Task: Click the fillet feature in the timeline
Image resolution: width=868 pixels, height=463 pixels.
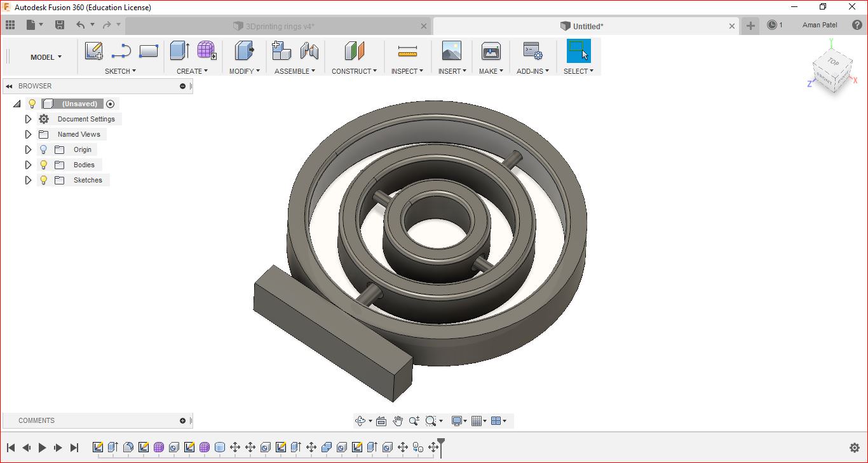Action: (x=128, y=447)
